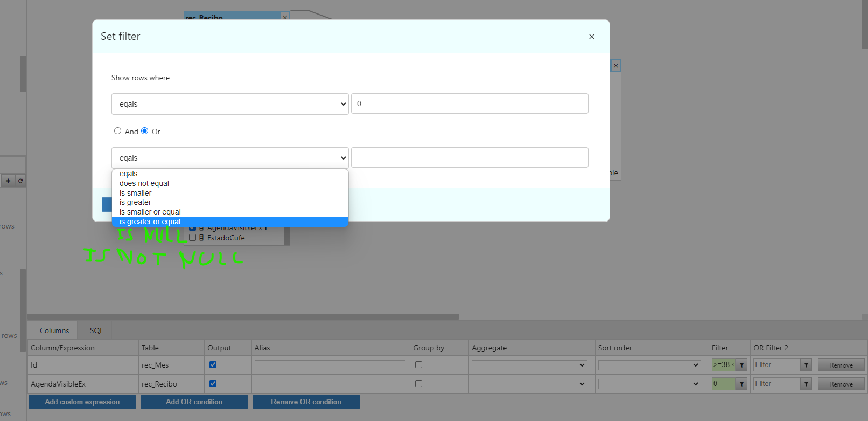The image size is (868, 421).
Task: Choose 'is greater or equal' option
Action: (x=230, y=222)
